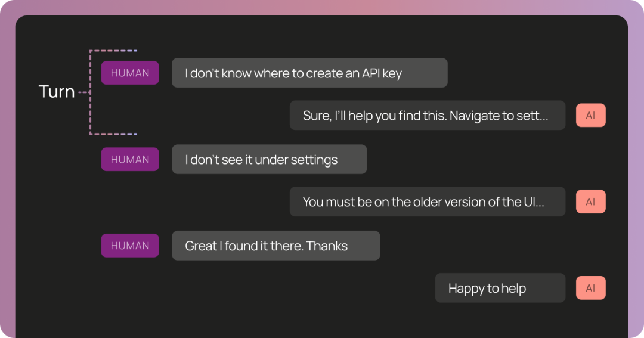Image resolution: width=644 pixels, height=338 pixels.
Task: Select the 'Great I found it there. Thanks' message
Action: (276, 246)
